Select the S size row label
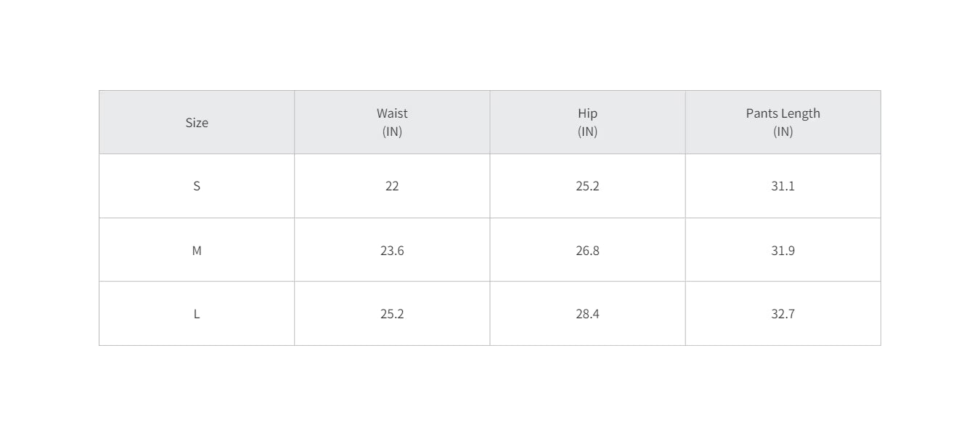 tap(197, 186)
